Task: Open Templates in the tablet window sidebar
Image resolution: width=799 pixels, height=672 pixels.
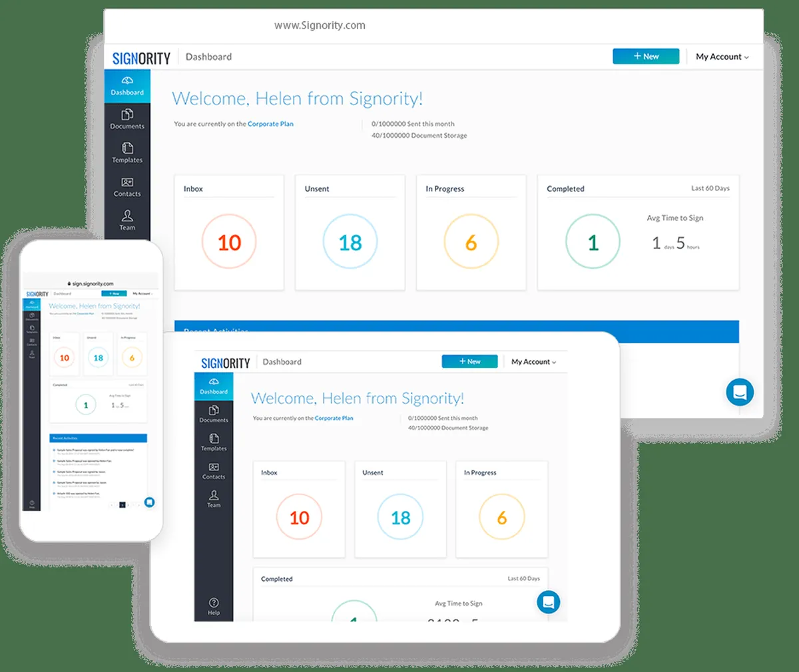Action: [x=214, y=442]
